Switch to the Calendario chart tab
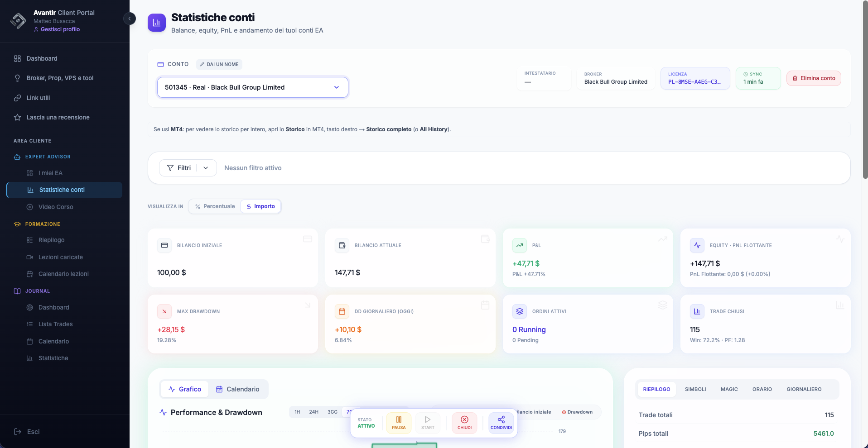The height and width of the screenshot is (448, 868). 238,389
